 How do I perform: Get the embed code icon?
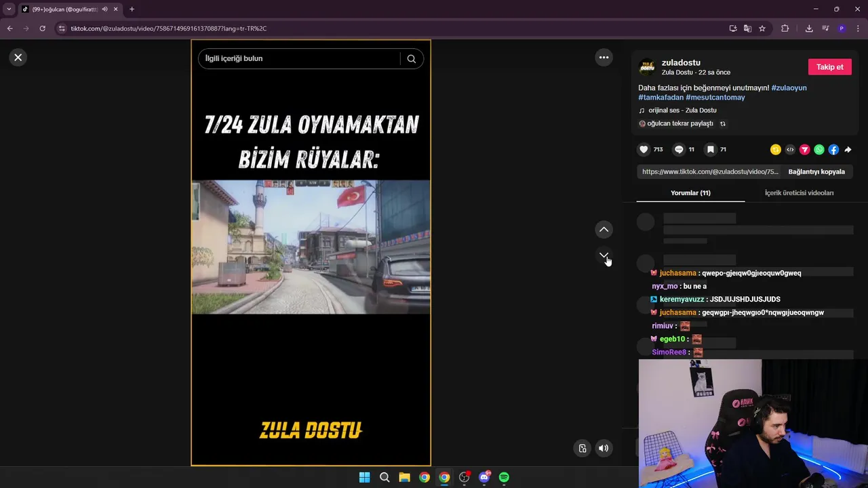coord(790,150)
